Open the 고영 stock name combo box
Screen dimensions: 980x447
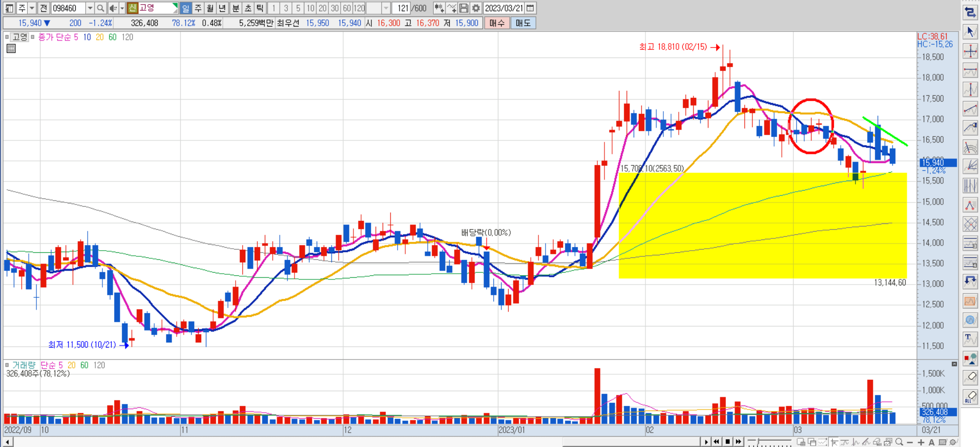click(x=158, y=8)
